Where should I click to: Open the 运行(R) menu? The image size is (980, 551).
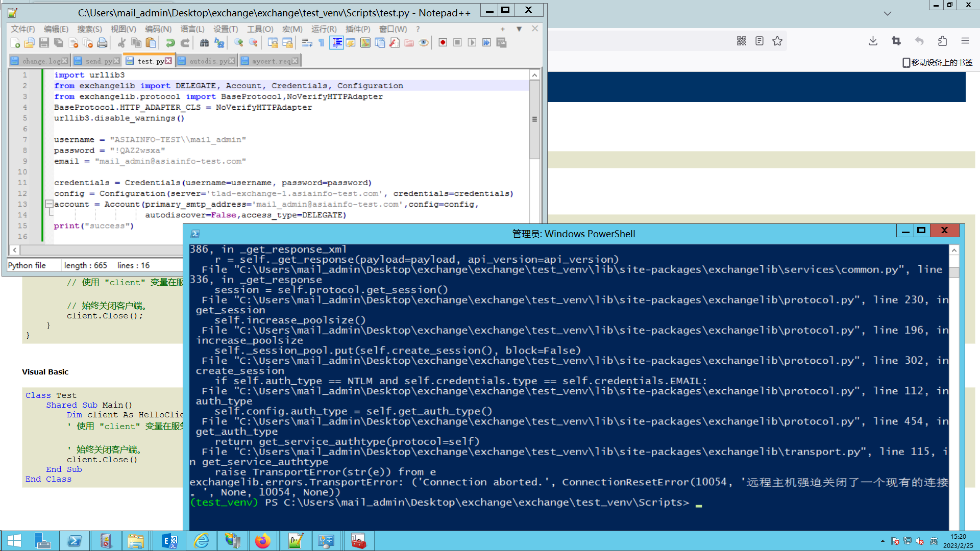tap(323, 29)
